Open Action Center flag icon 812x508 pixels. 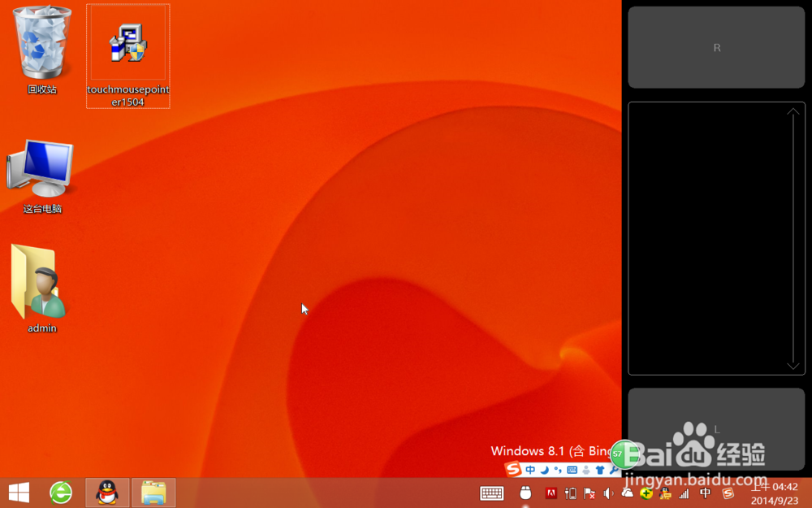[590, 493]
